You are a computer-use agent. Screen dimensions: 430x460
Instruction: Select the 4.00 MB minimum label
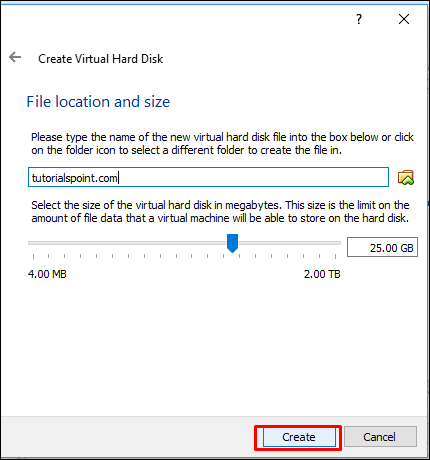tap(47, 274)
